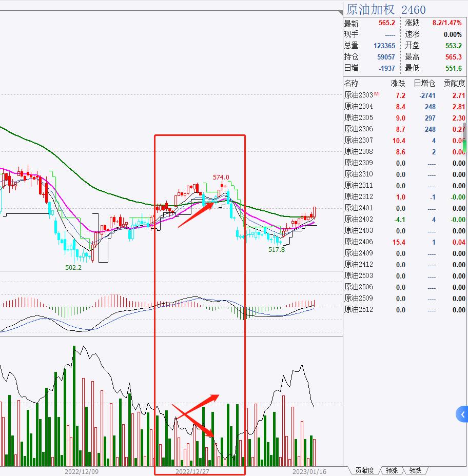This screenshot has height=476, width=468.
Task: Click the highest price value 565.3
Action: pos(454,57)
